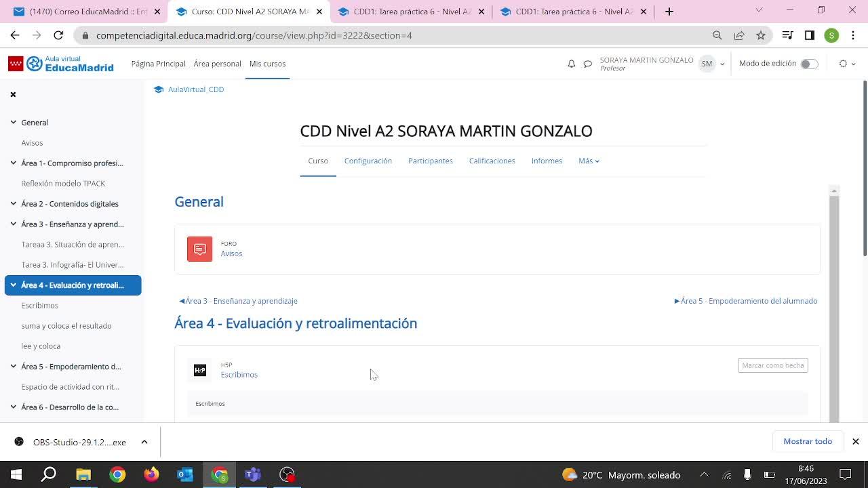The image size is (868, 488).
Task: Open Microsoft Teams from the taskbar
Action: click(x=253, y=474)
